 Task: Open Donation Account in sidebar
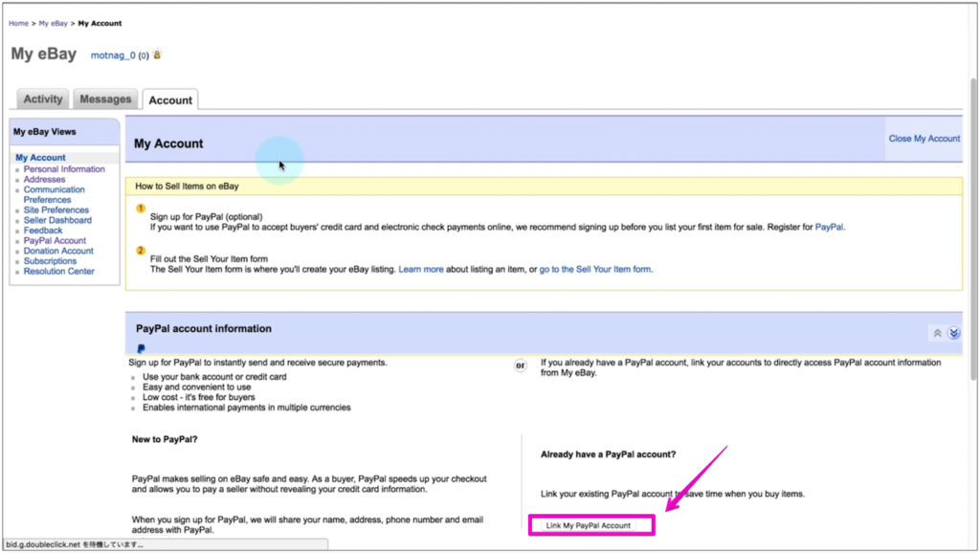pyautogui.click(x=58, y=251)
